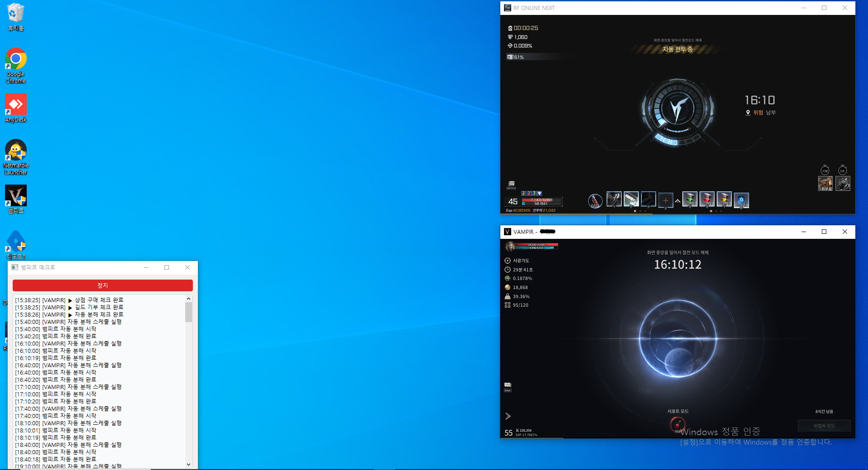Click the gold coin currency icon showing 18,868
Screen dimensions: 868x470
pyautogui.click(x=507, y=287)
